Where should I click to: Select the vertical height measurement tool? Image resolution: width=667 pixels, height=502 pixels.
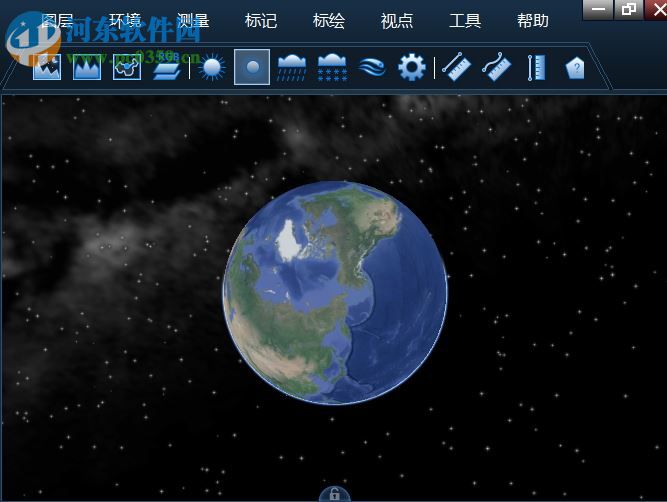click(536, 68)
